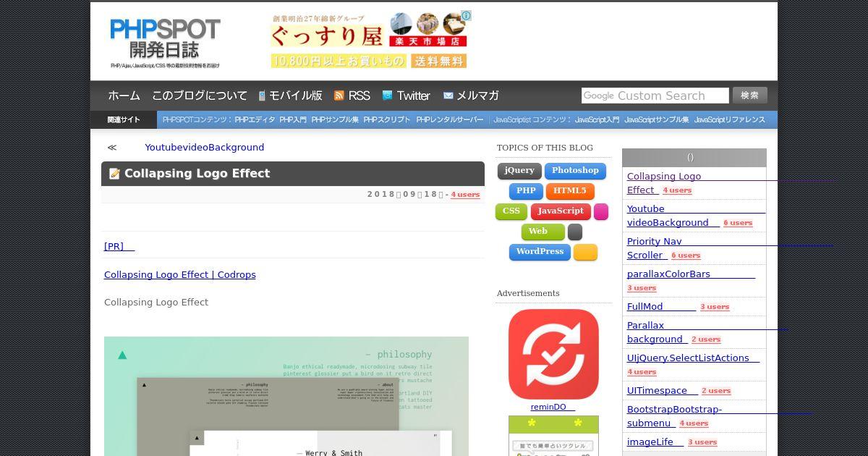Viewport: 868px width, 456px height.
Task: Open PHPレンタルサーバー link
Action: click(450, 120)
